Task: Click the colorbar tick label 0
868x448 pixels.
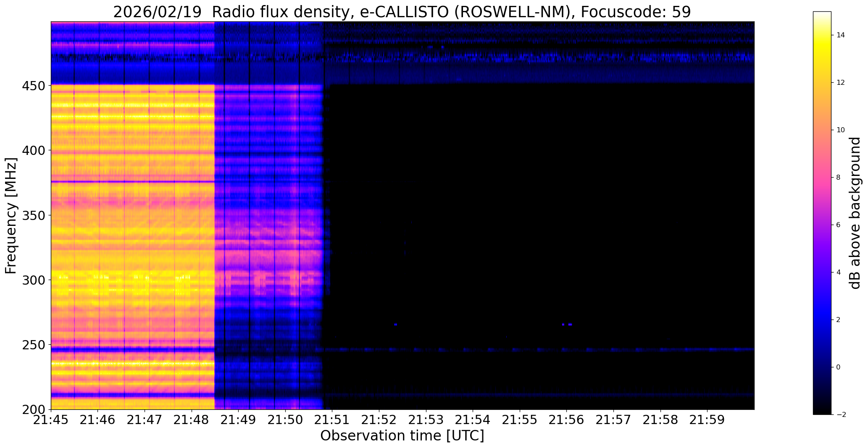Action: [838, 367]
